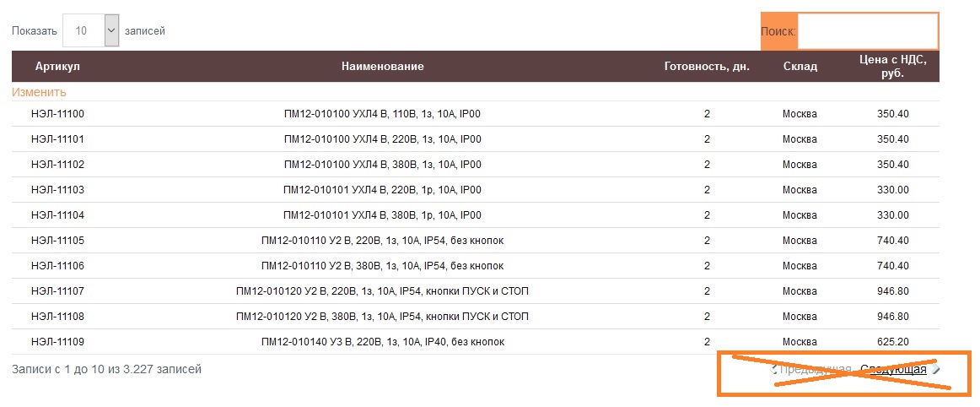The height and width of the screenshot is (407, 980).
Task: Sort table by Артикул column header
Action: pos(57,67)
